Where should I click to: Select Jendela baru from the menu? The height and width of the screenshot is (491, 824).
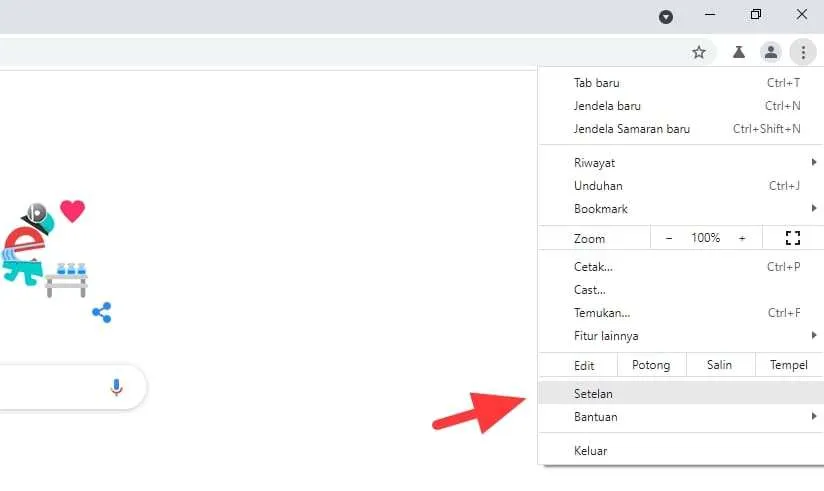[x=681, y=106]
